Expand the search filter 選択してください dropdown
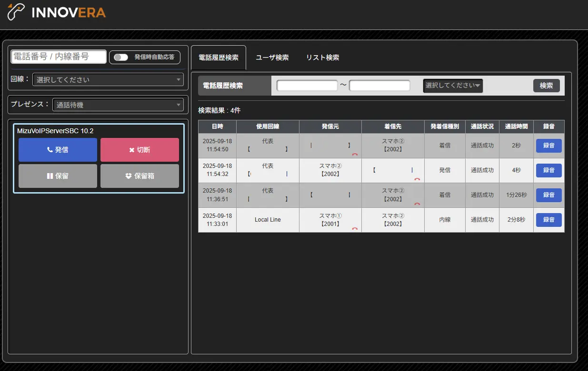The height and width of the screenshot is (371, 588). pyautogui.click(x=452, y=86)
